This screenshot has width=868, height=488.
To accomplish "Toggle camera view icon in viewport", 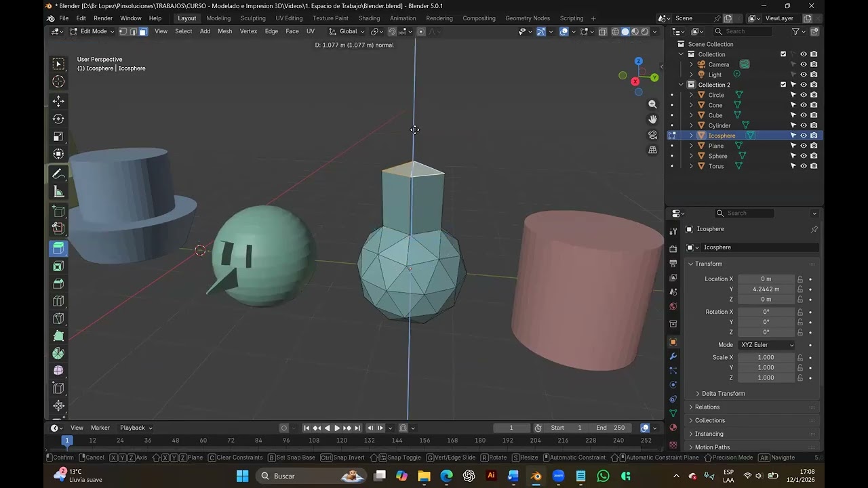I will pyautogui.click(x=652, y=135).
